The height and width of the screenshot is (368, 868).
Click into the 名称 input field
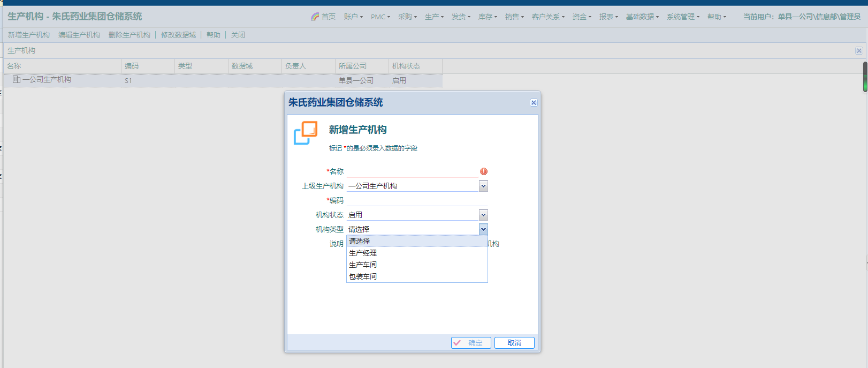(412, 171)
